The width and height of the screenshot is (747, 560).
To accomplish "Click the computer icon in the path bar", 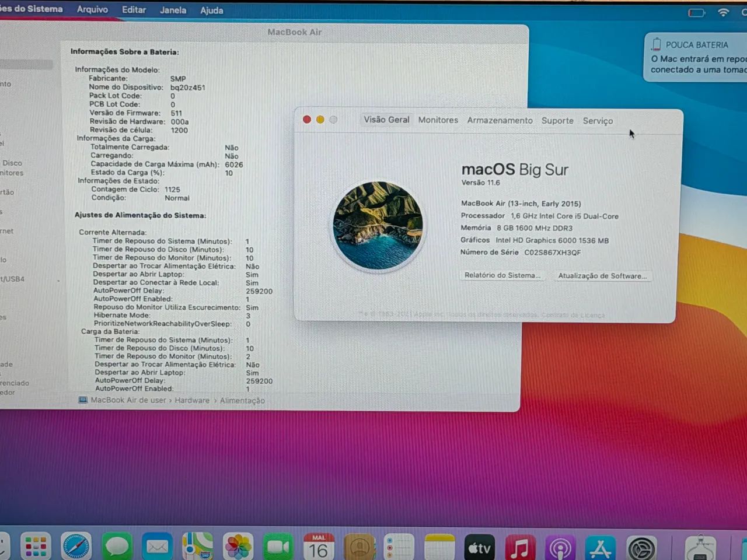I will click(x=83, y=400).
